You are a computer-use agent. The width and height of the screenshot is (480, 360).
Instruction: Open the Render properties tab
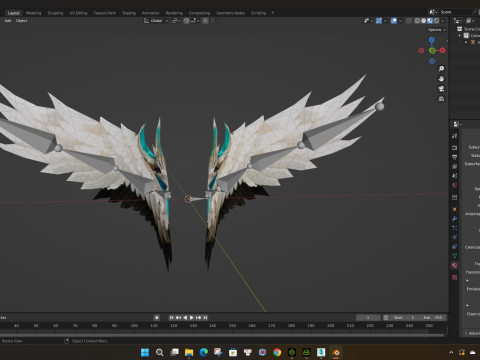455,147
